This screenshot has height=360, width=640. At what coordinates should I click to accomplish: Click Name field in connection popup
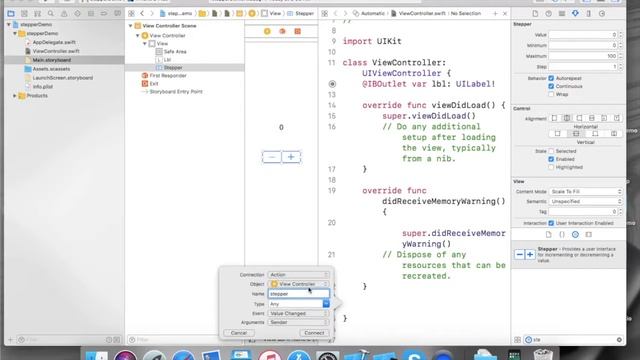tap(298, 294)
